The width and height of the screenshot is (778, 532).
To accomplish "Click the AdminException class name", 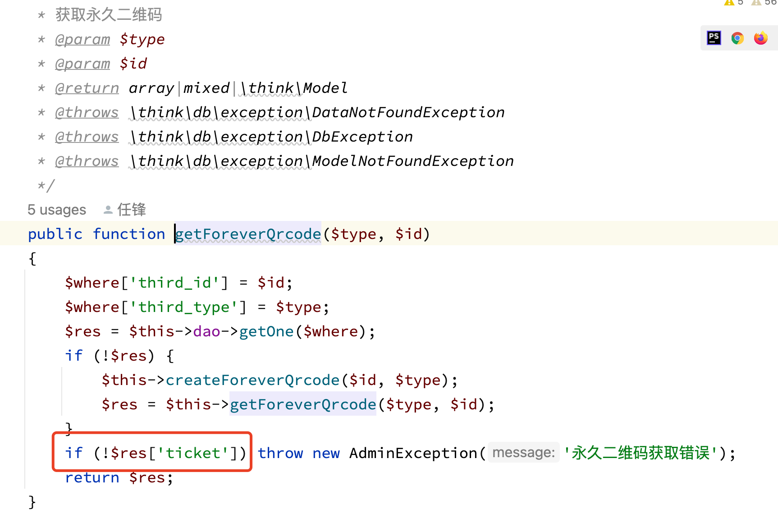I will point(413,453).
